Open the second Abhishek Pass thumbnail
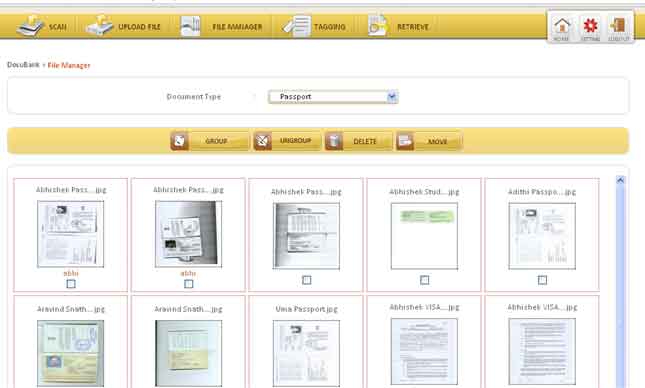 point(188,234)
